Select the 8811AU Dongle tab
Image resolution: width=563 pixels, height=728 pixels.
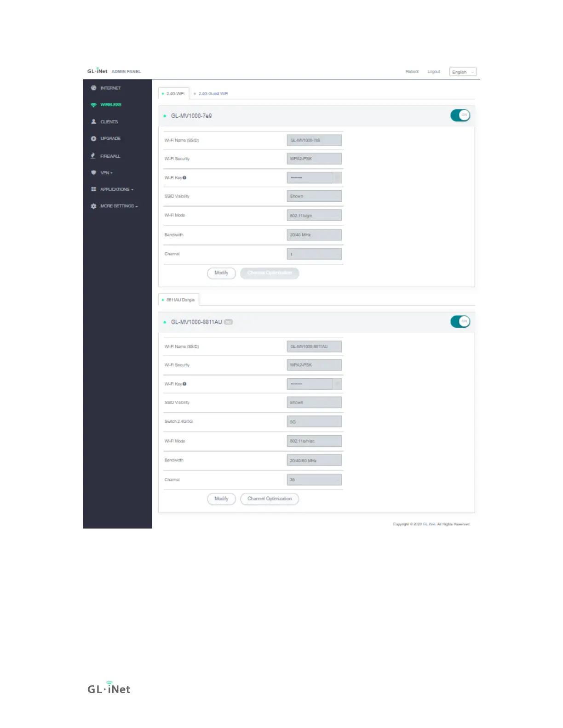tap(178, 300)
